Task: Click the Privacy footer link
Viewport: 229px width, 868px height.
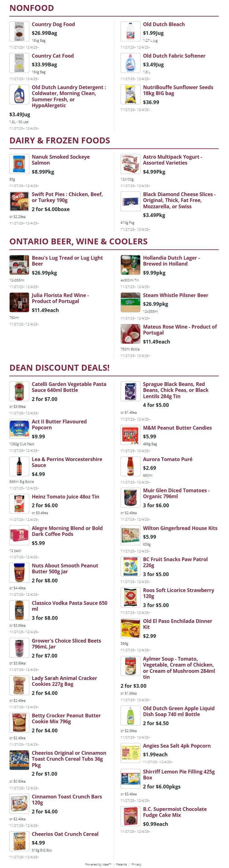Action: click(136, 864)
